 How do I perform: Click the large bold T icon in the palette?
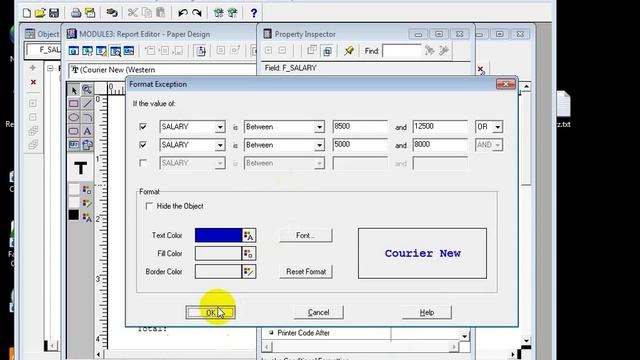(x=80, y=168)
